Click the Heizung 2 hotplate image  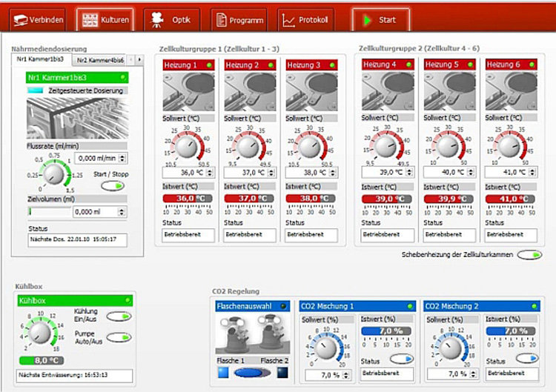[251, 92]
